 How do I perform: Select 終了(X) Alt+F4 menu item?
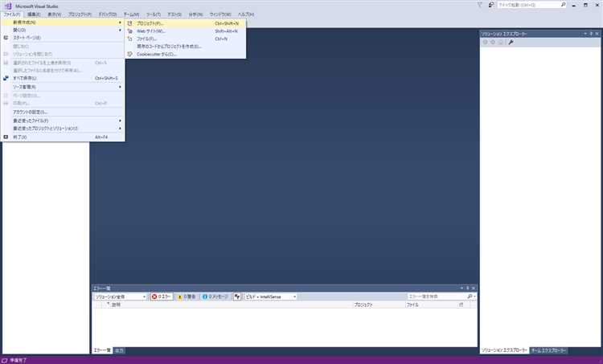(63, 137)
